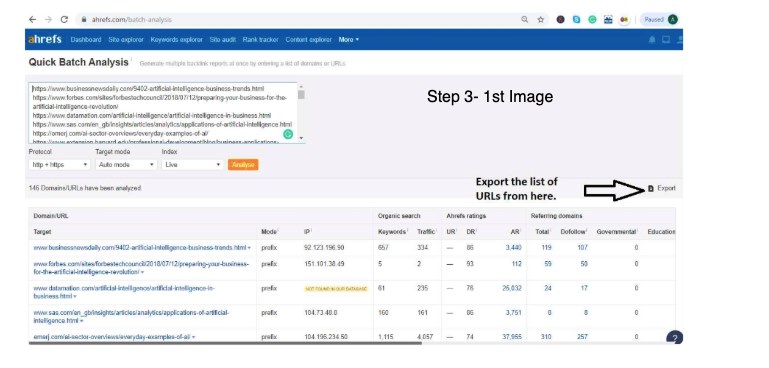The width and height of the screenshot is (769, 368).
Task: Sort by AR column header
Action: 516,232
